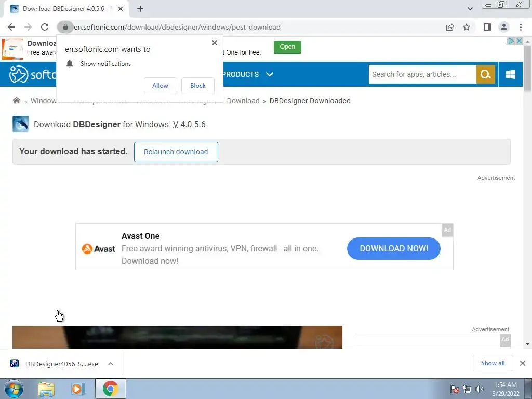
Task: Click the Avast DOWNLOAD NOW! button
Action: pyautogui.click(x=394, y=248)
